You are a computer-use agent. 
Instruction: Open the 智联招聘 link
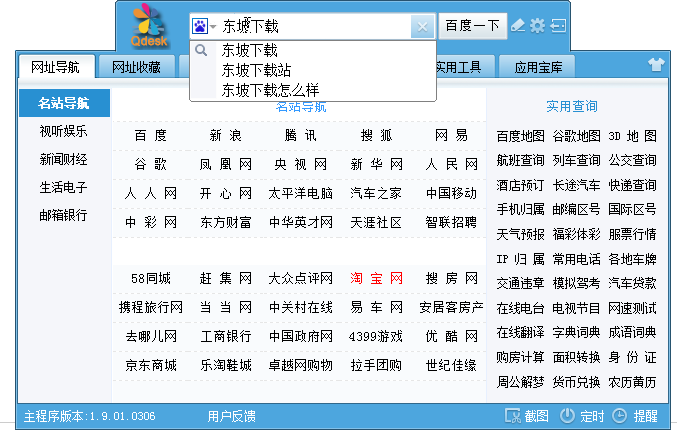click(451, 222)
